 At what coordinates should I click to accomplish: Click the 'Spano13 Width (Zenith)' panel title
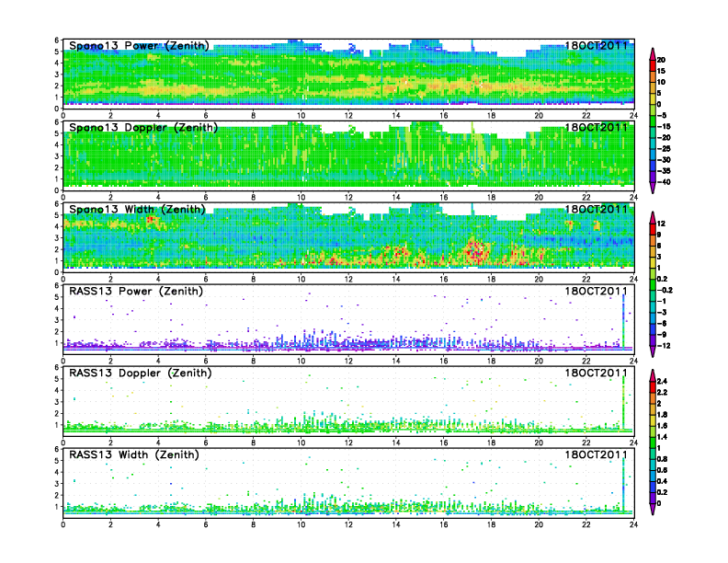tap(138, 209)
